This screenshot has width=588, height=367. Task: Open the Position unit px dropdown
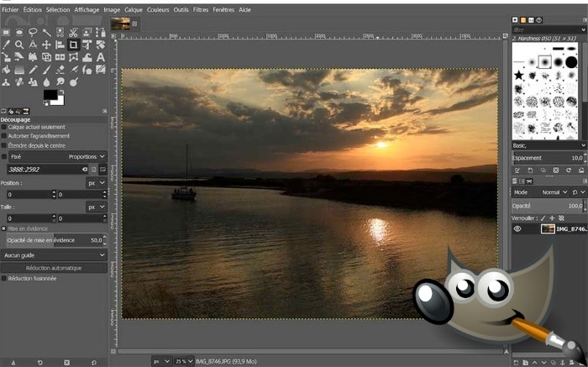97,183
